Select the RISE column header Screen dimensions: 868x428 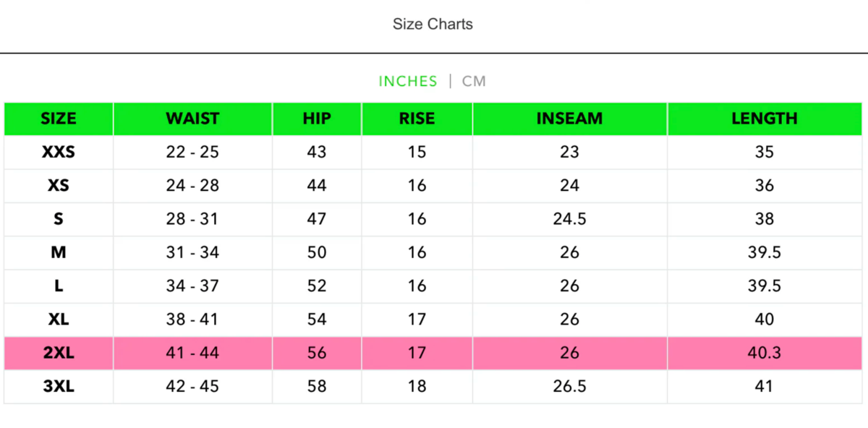pos(417,119)
